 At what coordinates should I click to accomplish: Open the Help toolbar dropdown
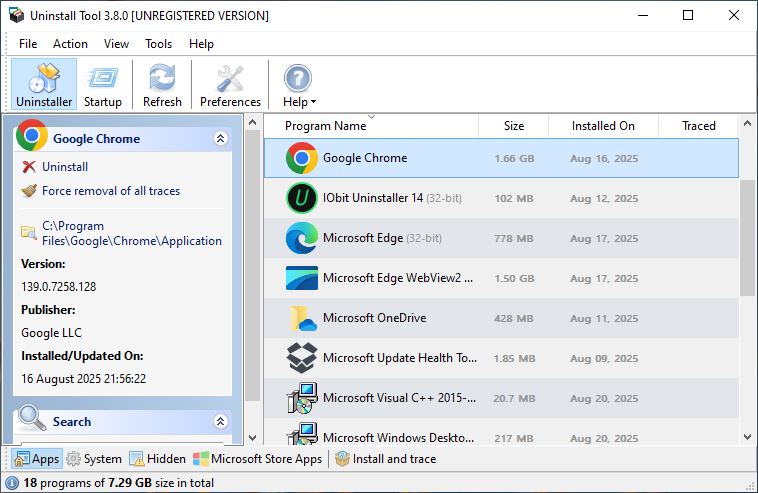pyautogui.click(x=299, y=85)
